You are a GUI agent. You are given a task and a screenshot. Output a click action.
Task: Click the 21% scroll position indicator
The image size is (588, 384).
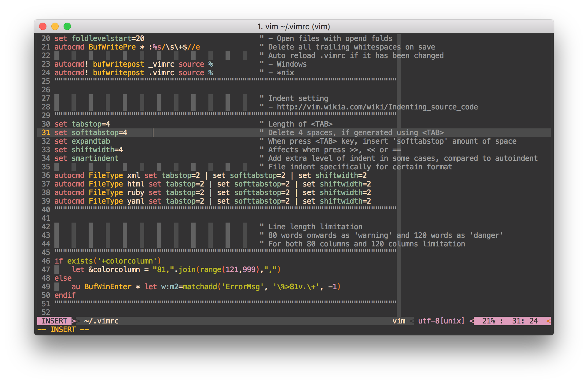pos(489,321)
